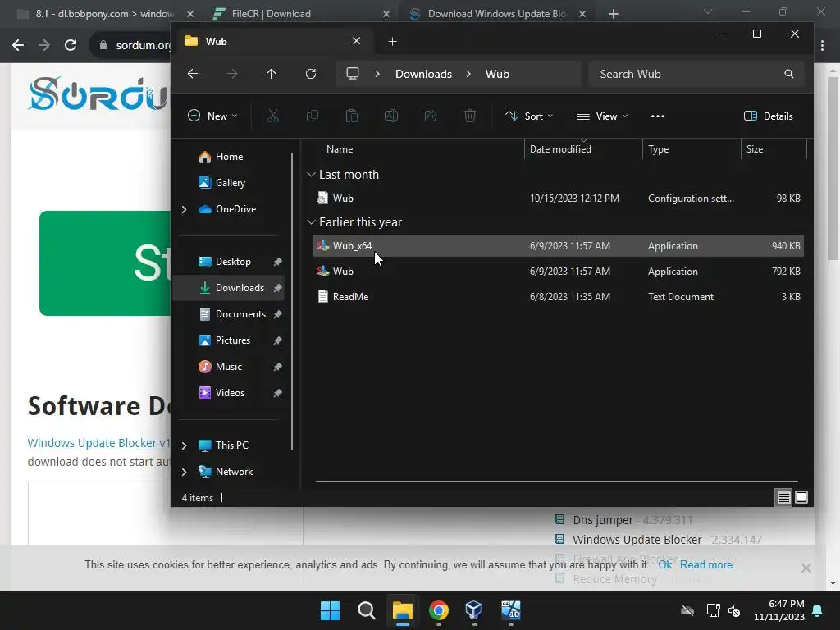Viewport: 840px width, 630px height.
Task: Collapse the Earlier this year group
Action: [311, 221]
